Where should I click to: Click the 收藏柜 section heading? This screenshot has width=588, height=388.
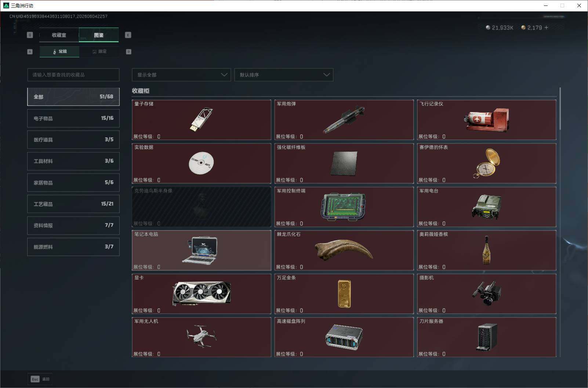(x=141, y=91)
